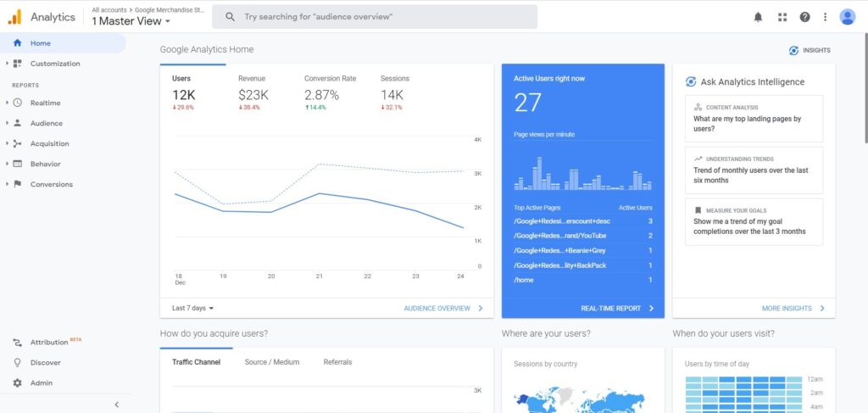Expand the Conversions reports arrow
The width and height of the screenshot is (868, 413).
click(7, 184)
